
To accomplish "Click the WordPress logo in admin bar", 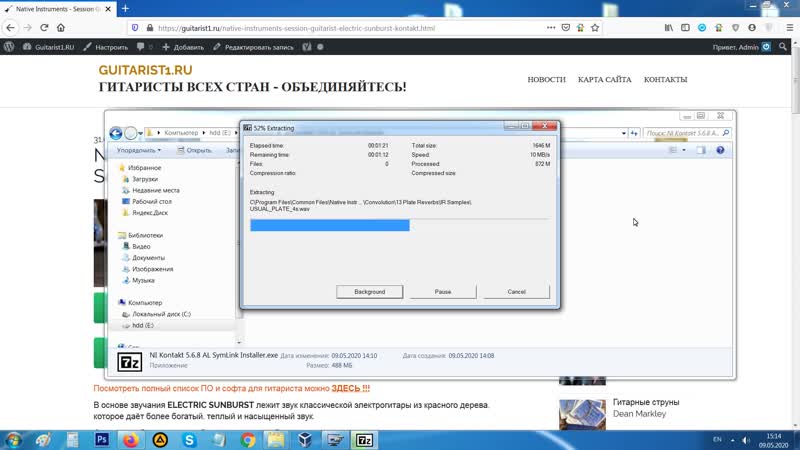I will pos(9,47).
